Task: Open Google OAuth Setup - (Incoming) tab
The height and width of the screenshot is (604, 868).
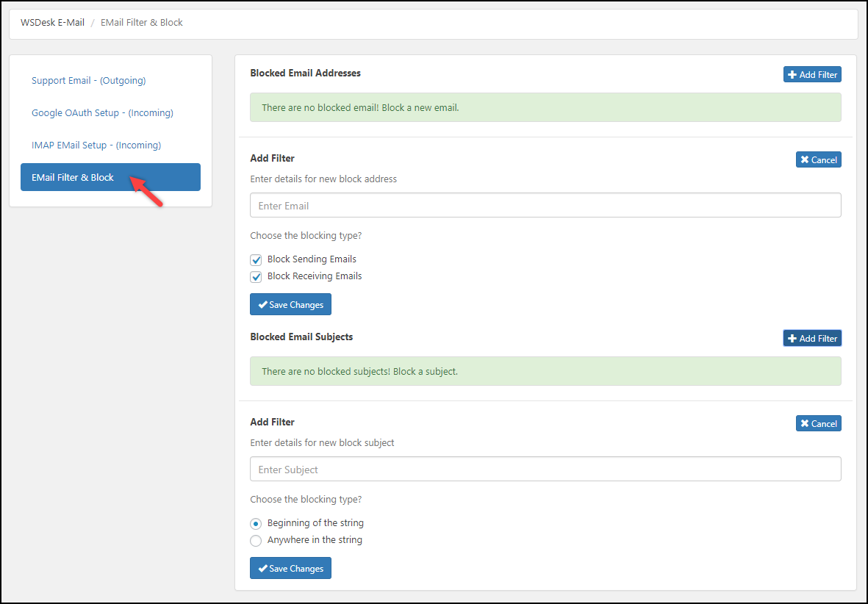Action: (x=102, y=112)
